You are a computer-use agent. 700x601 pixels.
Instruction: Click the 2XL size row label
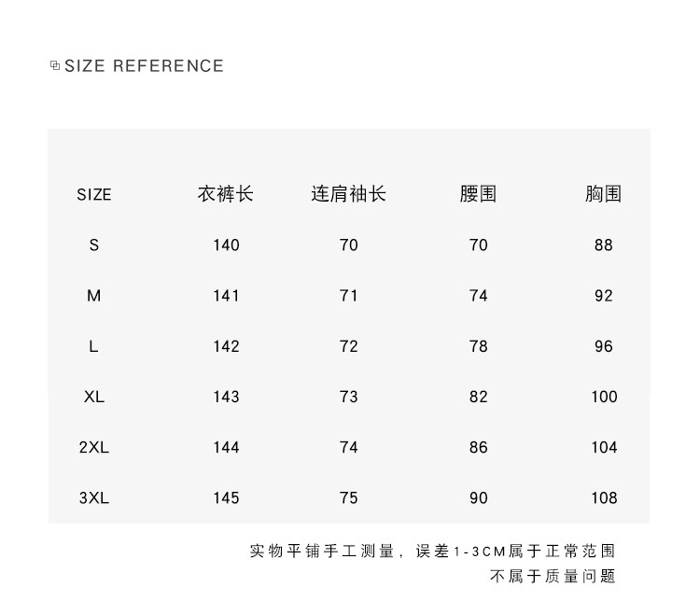pyautogui.click(x=93, y=447)
